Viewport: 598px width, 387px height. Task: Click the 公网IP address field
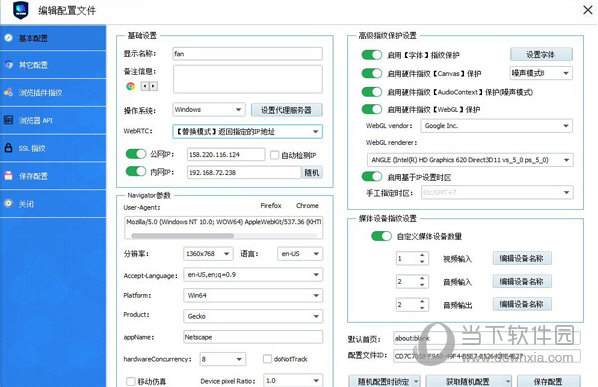(x=226, y=154)
